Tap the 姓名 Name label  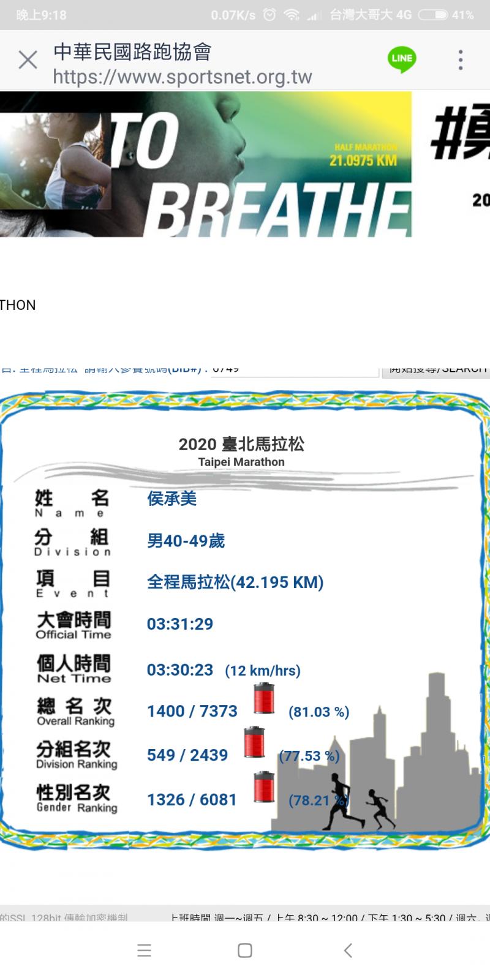coord(72,503)
